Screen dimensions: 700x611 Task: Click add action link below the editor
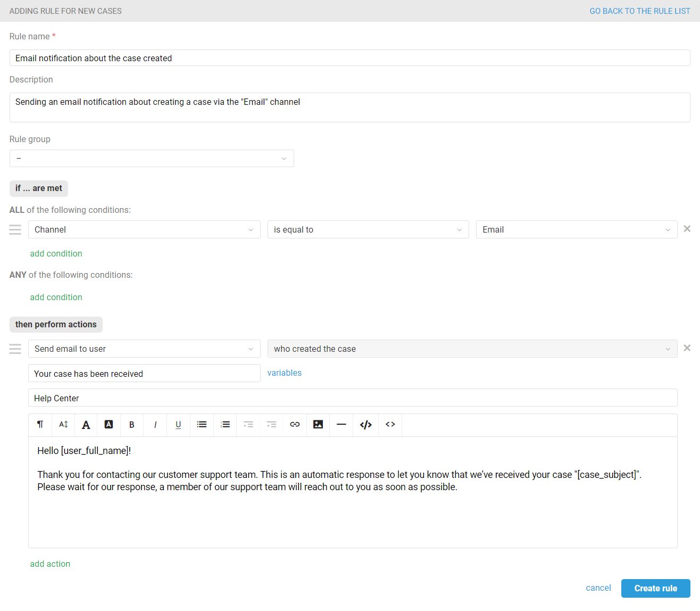click(50, 564)
